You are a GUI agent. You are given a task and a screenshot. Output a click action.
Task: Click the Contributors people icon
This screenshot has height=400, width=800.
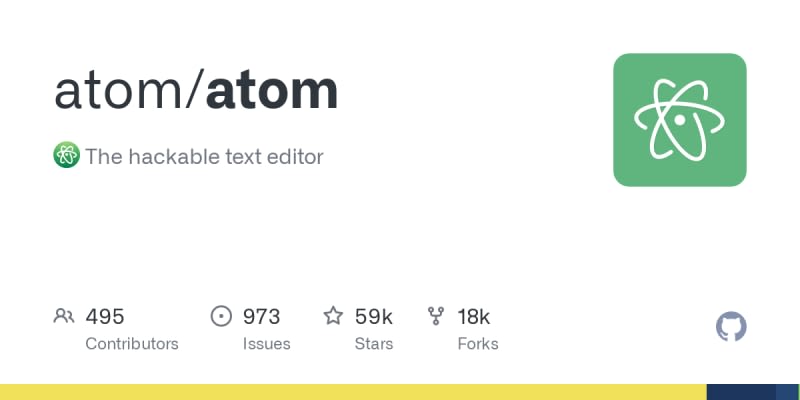click(x=64, y=317)
